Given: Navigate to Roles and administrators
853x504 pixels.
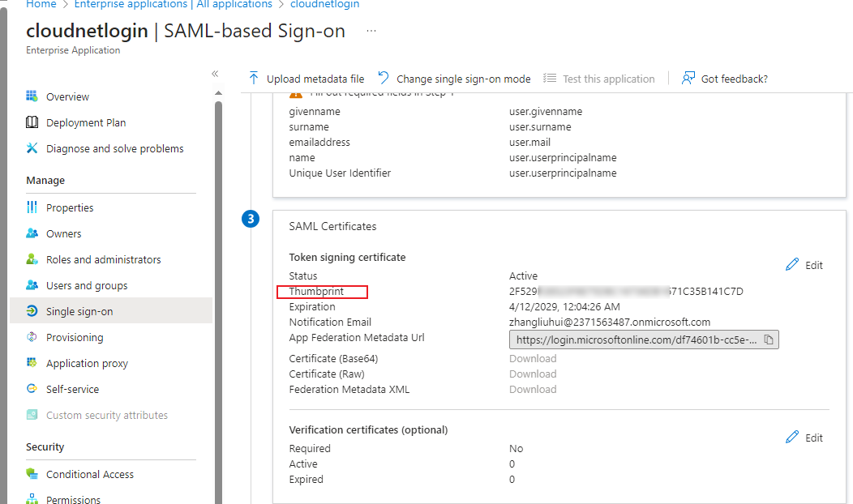Looking at the screenshot, I should point(103,260).
